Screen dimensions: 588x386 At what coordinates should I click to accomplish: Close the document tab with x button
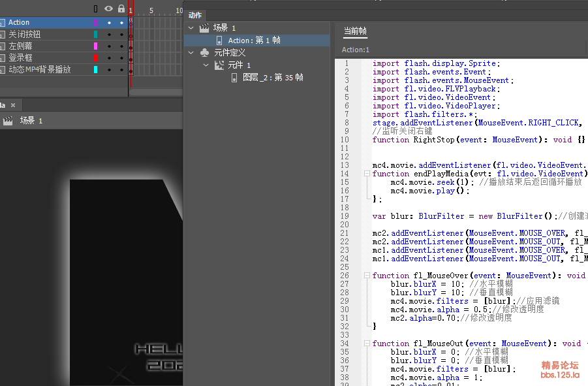[13, 105]
